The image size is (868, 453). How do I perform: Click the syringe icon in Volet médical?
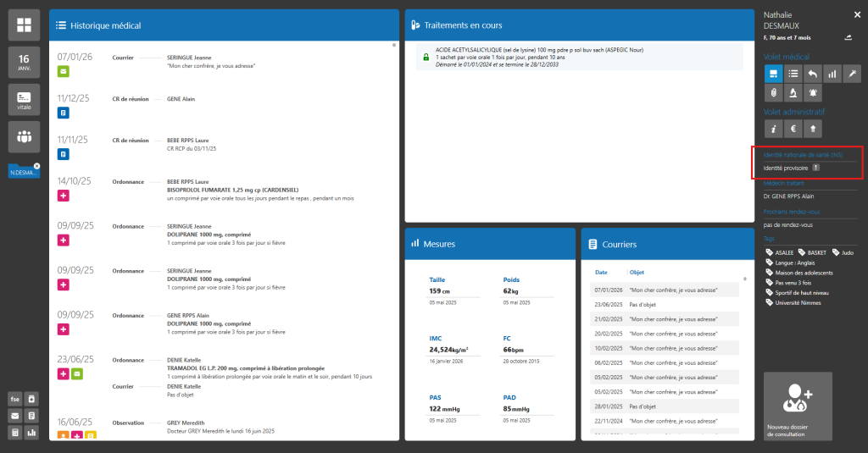[x=852, y=74]
